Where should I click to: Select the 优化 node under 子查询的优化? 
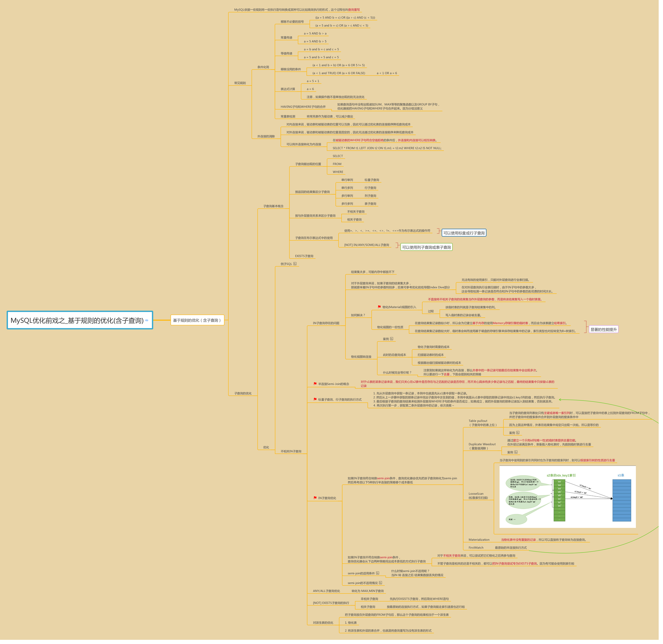tap(268, 450)
